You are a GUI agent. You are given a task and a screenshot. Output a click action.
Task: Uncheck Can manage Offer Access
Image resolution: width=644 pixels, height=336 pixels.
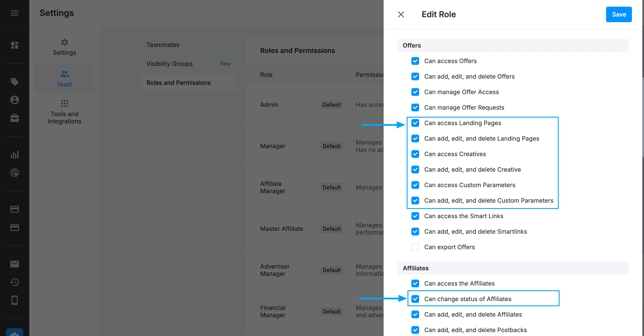415,92
